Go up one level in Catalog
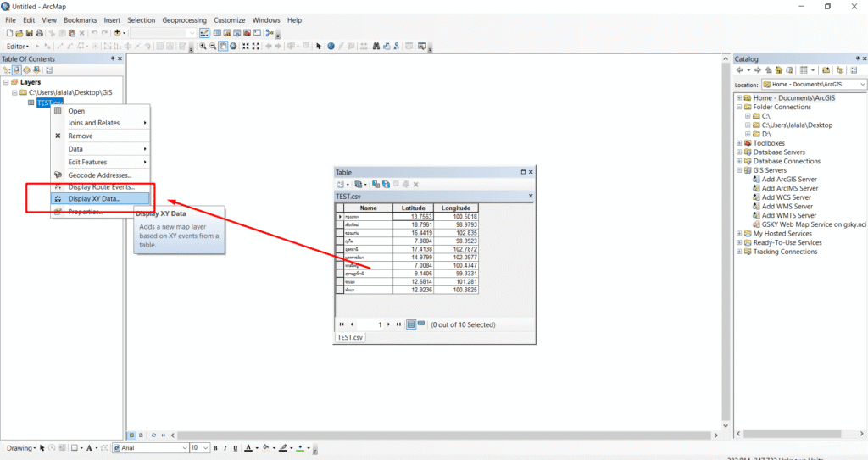The height and width of the screenshot is (460, 868). pyautogui.click(x=768, y=69)
